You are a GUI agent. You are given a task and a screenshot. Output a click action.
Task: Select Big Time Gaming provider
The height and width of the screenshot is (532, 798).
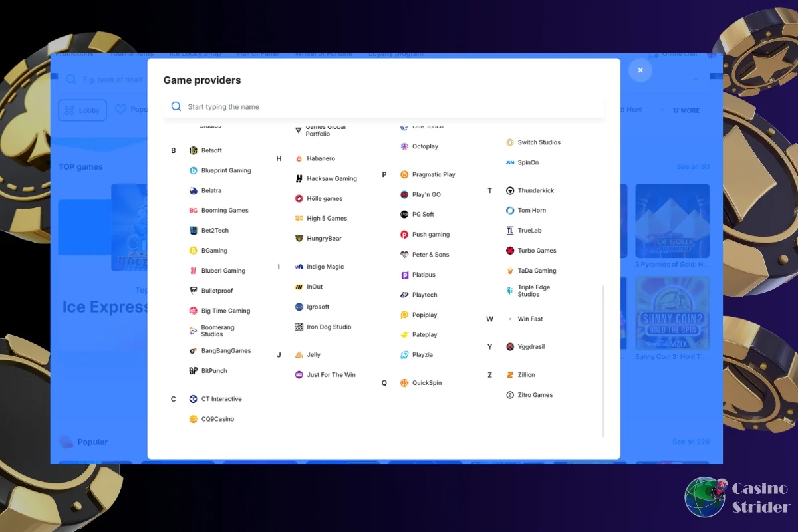[x=225, y=311]
